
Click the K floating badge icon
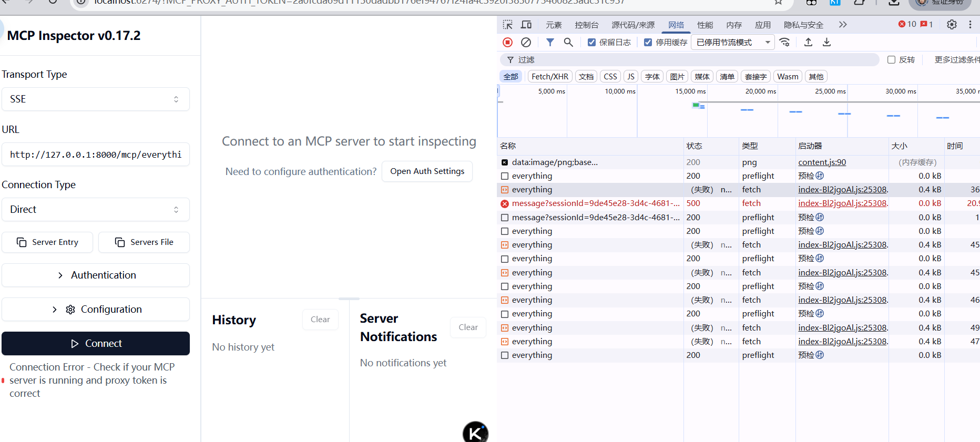[x=475, y=433]
